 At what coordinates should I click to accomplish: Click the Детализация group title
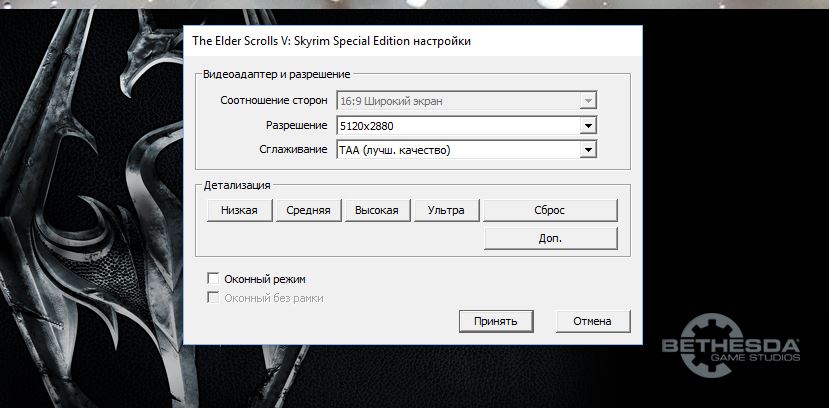point(237,186)
